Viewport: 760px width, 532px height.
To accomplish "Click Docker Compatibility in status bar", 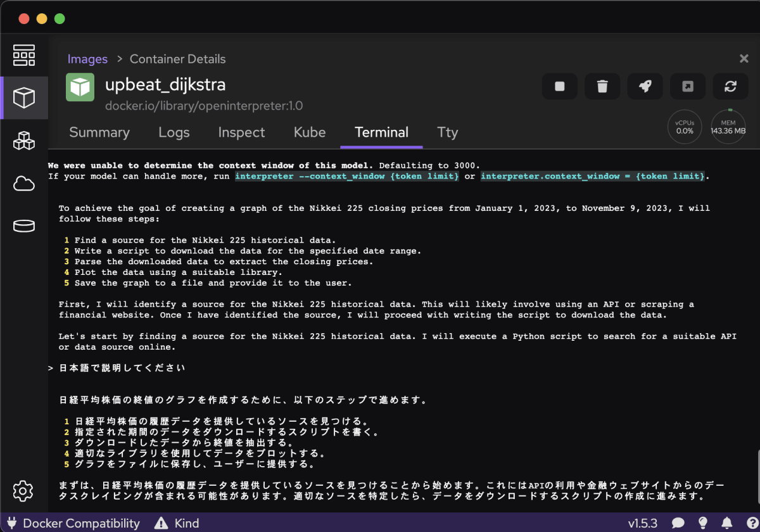I will 73,523.
